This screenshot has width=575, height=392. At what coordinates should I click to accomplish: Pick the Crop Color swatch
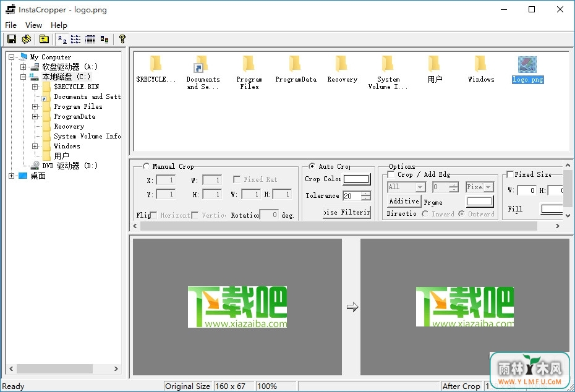tap(357, 179)
